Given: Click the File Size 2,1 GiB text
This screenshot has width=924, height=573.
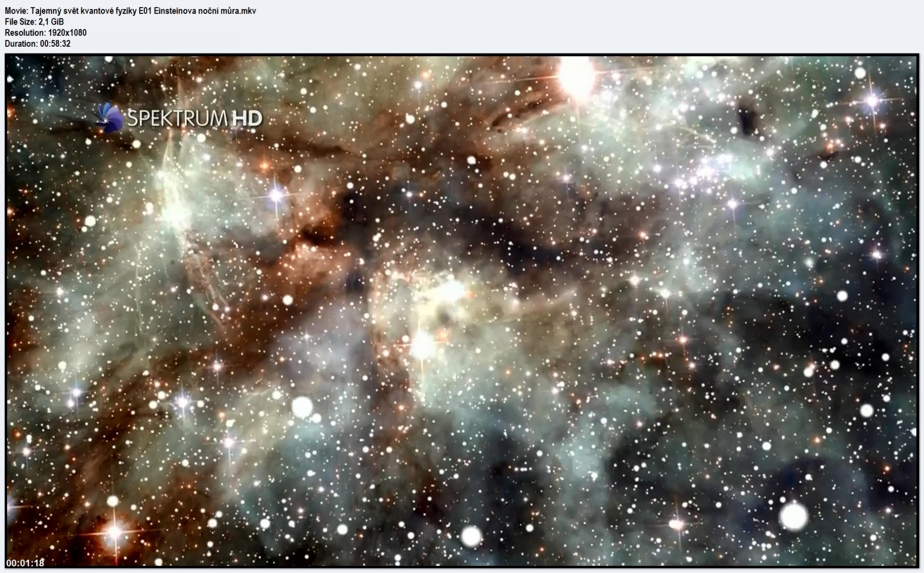Looking at the screenshot, I should click(x=34, y=22).
